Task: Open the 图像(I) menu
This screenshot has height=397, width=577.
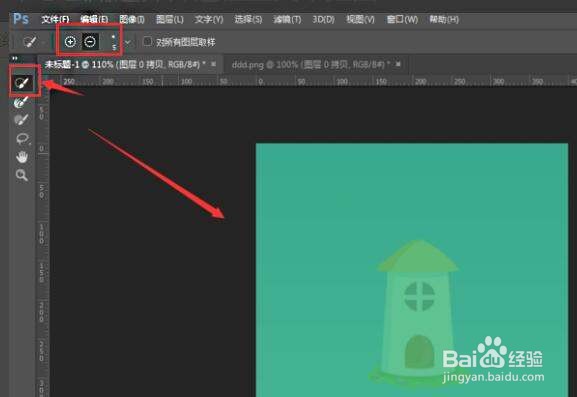Action: 132,19
